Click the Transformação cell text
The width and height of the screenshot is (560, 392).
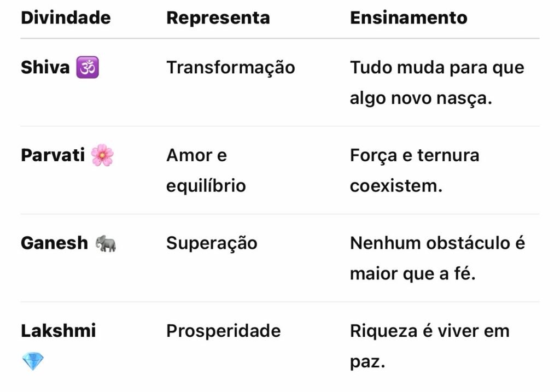point(230,68)
